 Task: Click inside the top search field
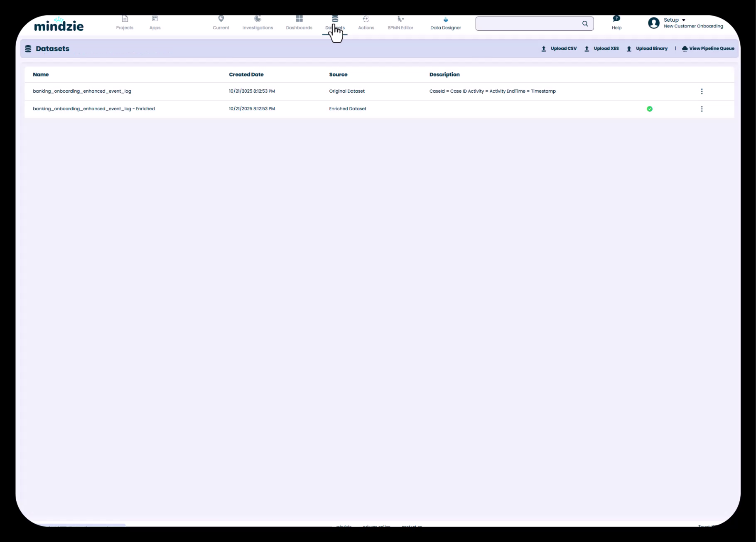click(528, 24)
